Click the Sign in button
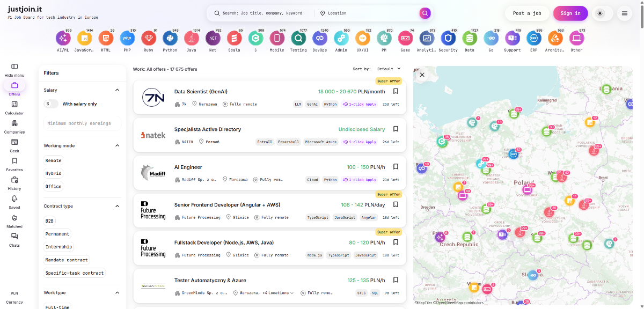The height and width of the screenshot is (309, 644). (x=570, y=13)
